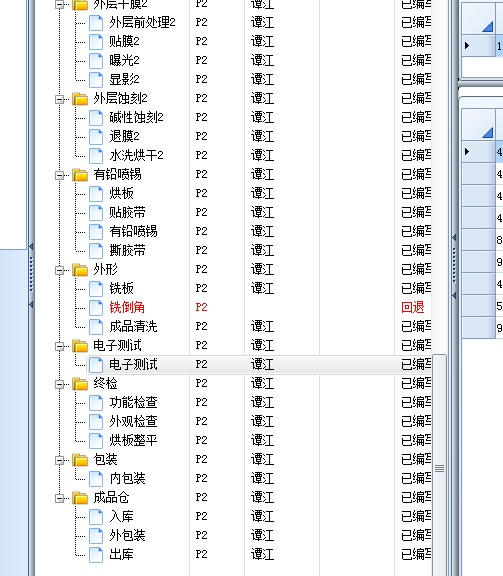Collapse the 包装 group expander
This screenshot has height=576, width=503.
click(59, 460)
